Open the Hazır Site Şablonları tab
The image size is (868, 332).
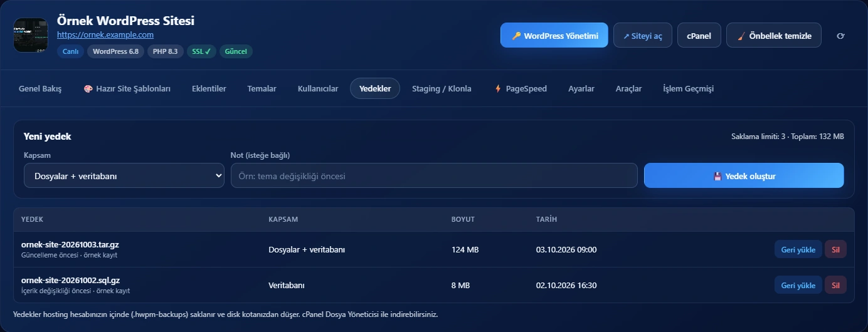127,89
